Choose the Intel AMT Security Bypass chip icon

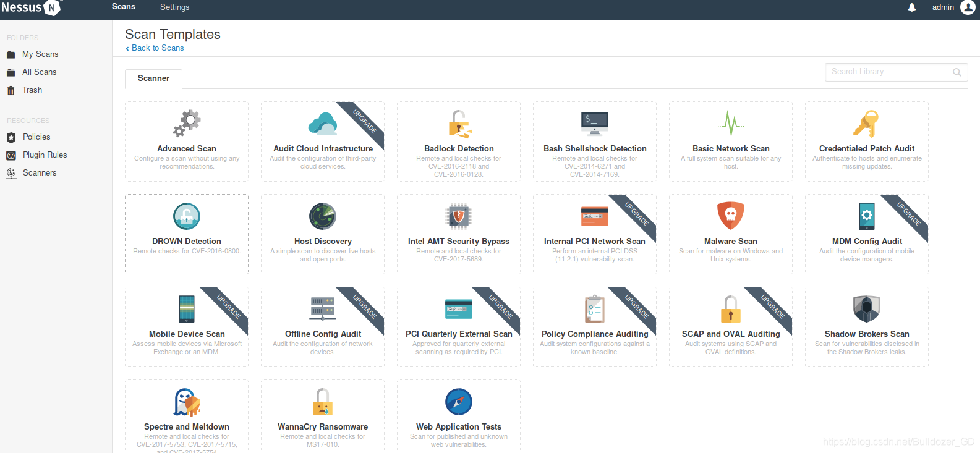tap(459, 216)
